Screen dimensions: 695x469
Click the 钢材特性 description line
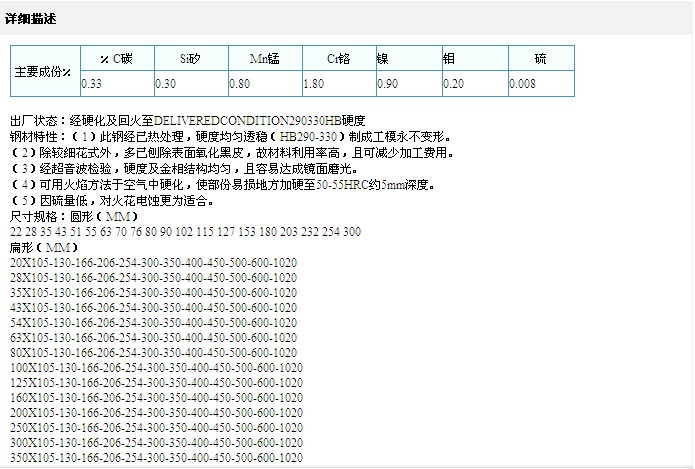230,135
